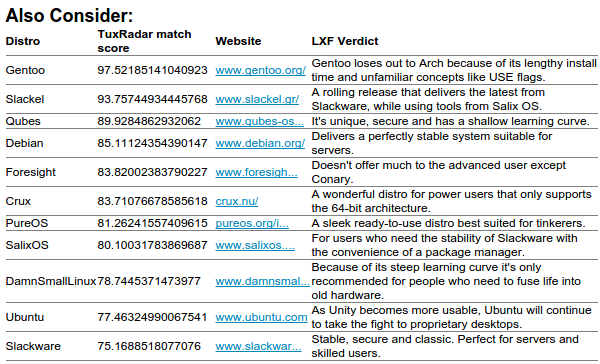600x364 pixels.
Task: Open the www.slackel.gr/ website link
Action: click(x=257, y=99)
